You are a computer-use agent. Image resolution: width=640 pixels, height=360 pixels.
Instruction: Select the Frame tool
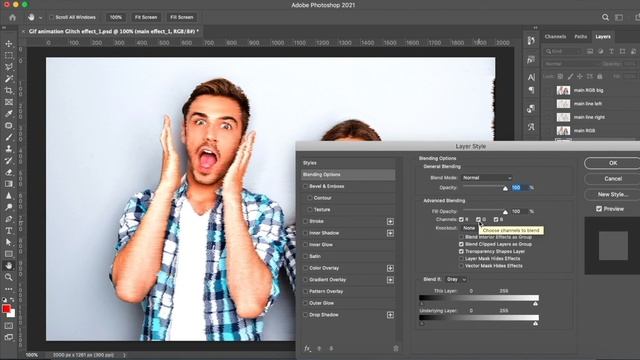pos(9,102)
